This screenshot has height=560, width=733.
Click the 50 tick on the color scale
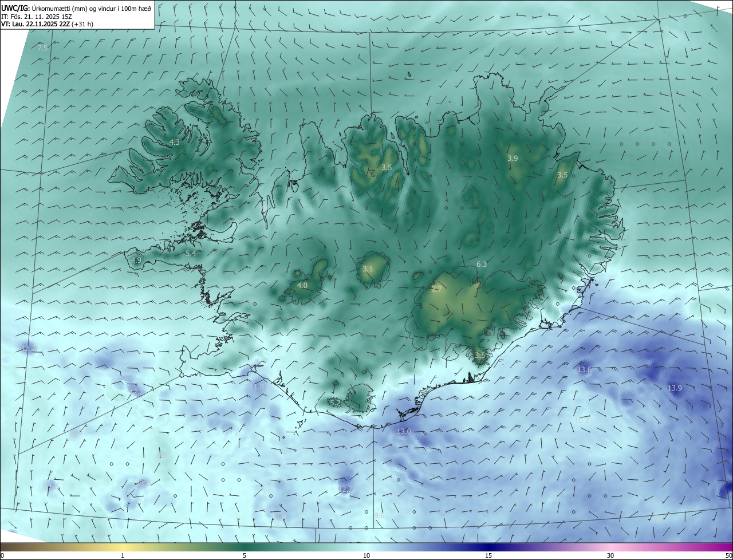[728, 555]
